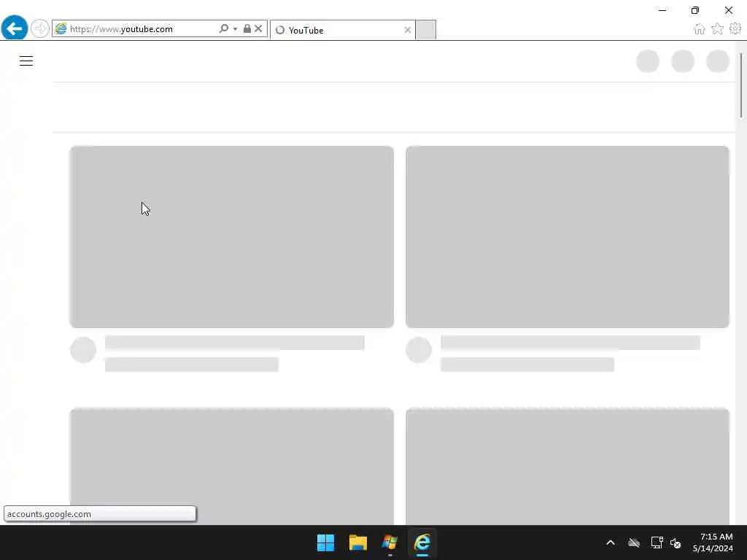This screenshot has width=747, height=560.
Task: Go back with the blue back arrow
Action: [15, 28]
